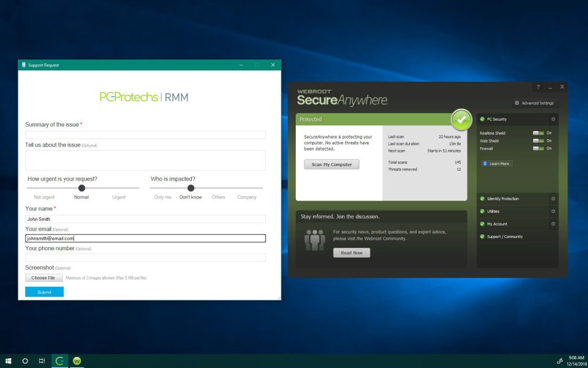Close the Webroot SecureAnywhere window
This screenshot has height=368, width=588.
click(x=562, y=87)
